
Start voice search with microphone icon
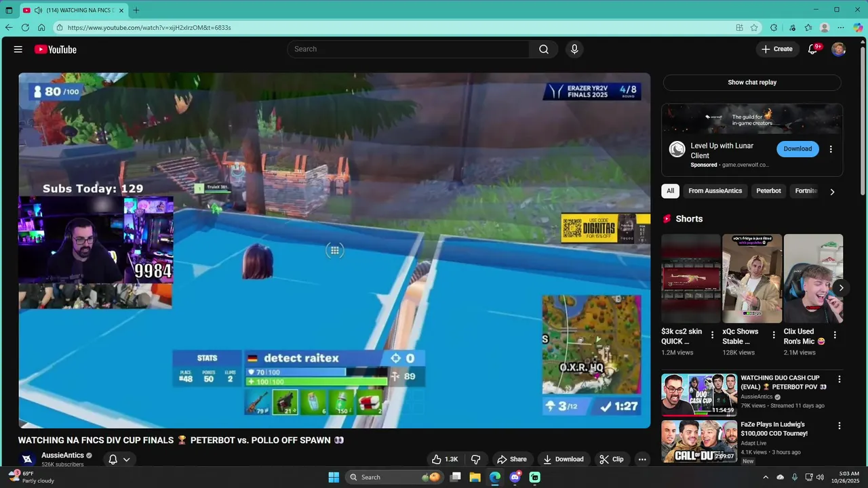[x=574, y=49]
